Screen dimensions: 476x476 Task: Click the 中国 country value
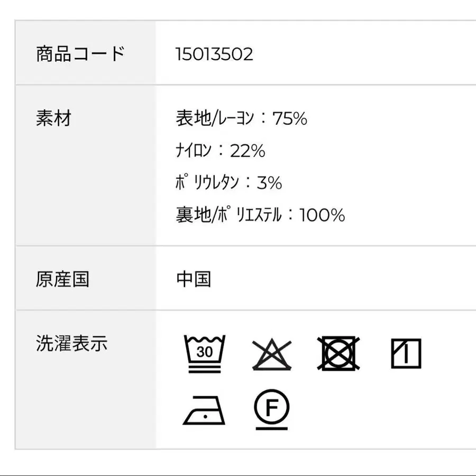[x=194, y=279]
